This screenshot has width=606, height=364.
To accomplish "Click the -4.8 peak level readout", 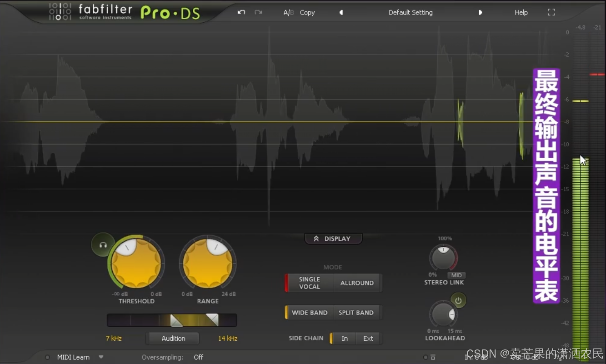I will (581, 27).
